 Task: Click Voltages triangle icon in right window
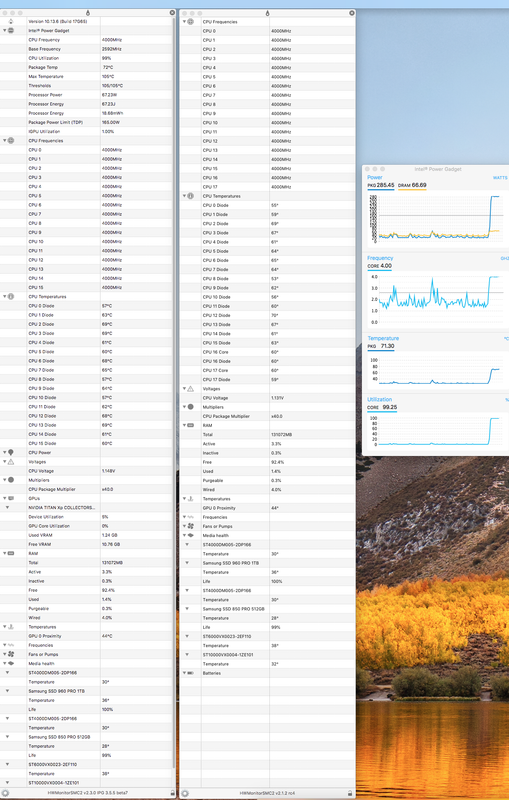190,389
